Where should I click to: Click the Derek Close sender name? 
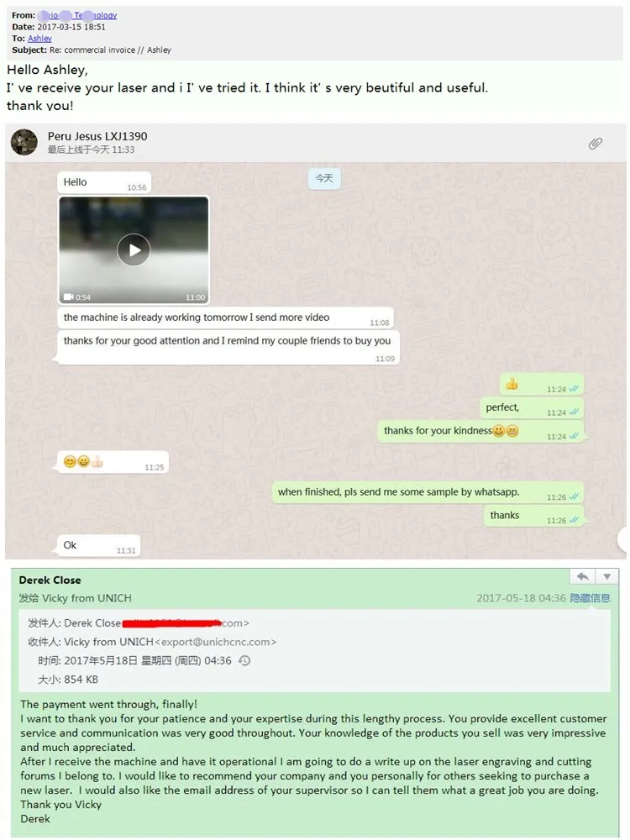pos(50,580)
